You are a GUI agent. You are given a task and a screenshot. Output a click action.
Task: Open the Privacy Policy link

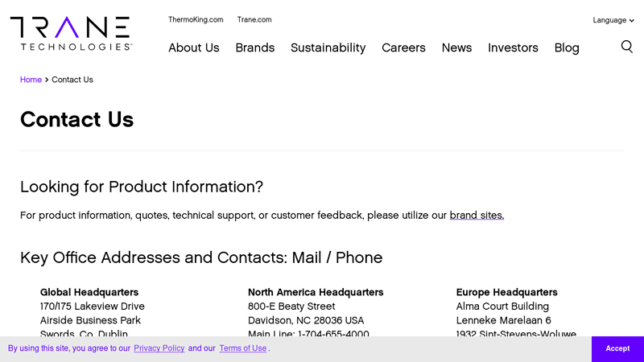pos(159,348)
